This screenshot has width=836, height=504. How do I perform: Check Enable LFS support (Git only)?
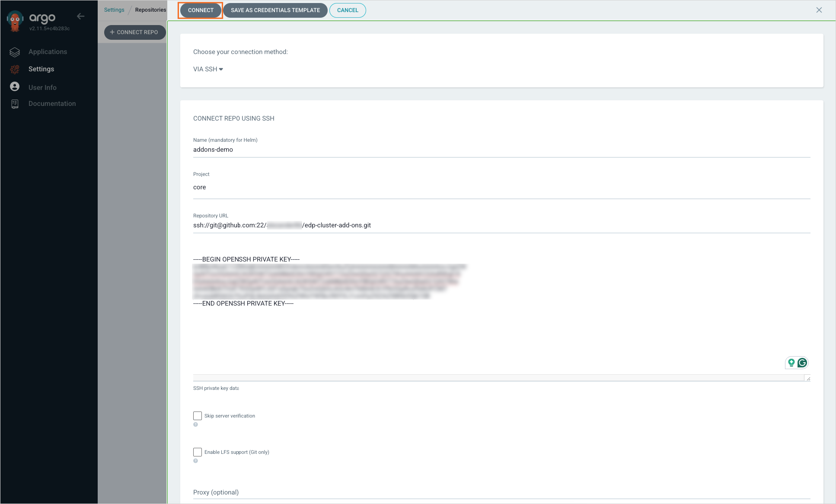click(198, 452)
